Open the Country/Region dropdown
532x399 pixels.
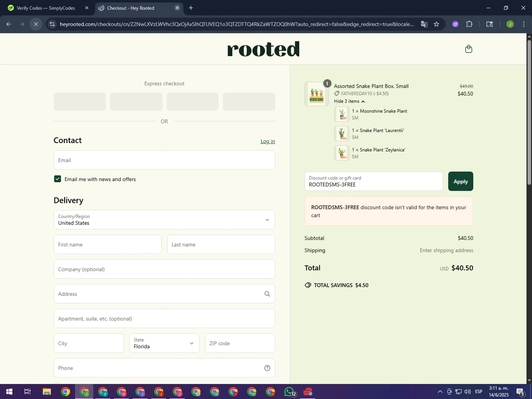coord(164,220)
